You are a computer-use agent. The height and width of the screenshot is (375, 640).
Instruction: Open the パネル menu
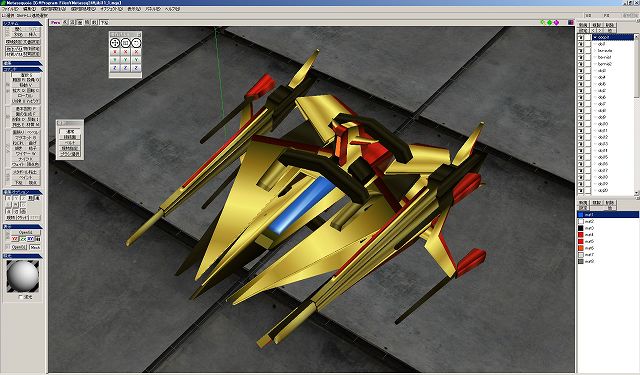coord(153,9)
